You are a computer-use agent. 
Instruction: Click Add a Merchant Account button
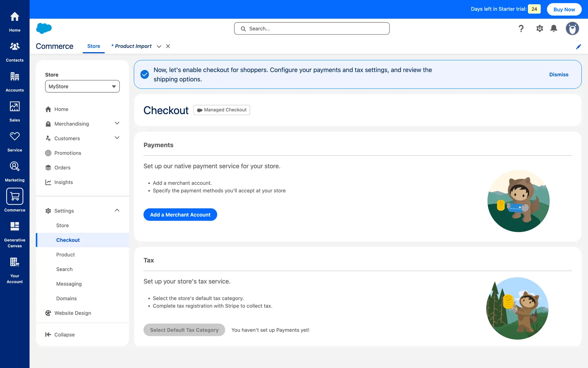coord(180,215)
